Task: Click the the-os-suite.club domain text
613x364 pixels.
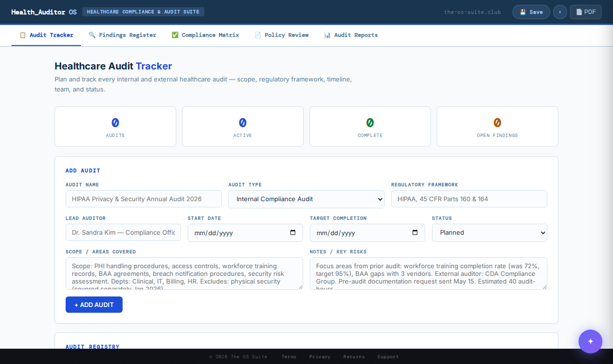Action: click(x=472, y=12)
